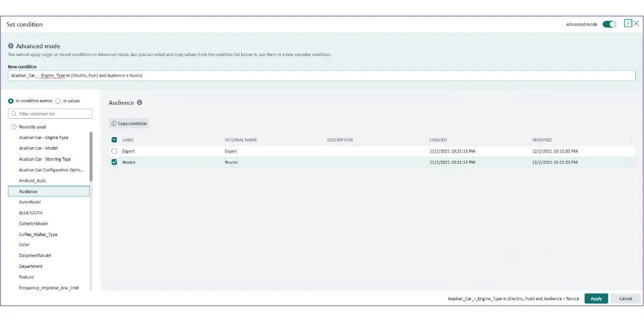
Task: Click inside the New condition text field
Action: coord(322,76)
